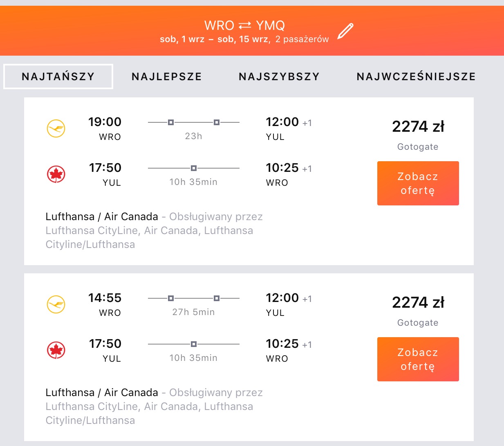Viewport: 504px width, 446px height.
Task: Click Lufthansa logo in second offer
Action: pos(56,304)
